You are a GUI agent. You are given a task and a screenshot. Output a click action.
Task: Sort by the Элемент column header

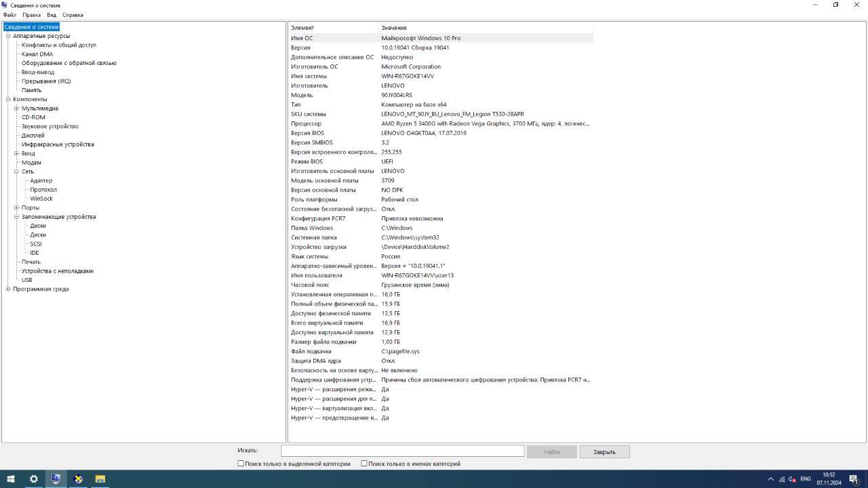(x=333, y=28)
